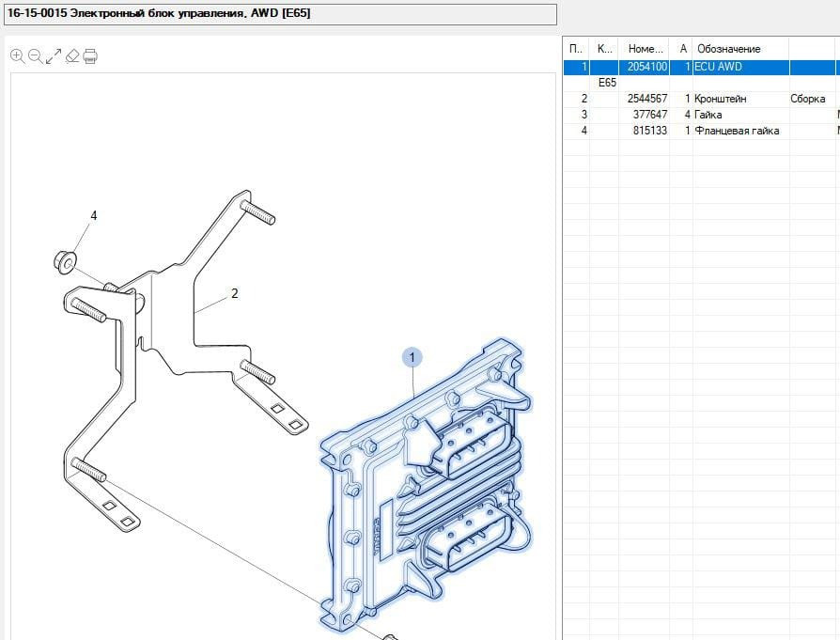The height and width of the screenshot is (640, 840).
Task: Select the ECU AWD row
Action: (718, 68)
